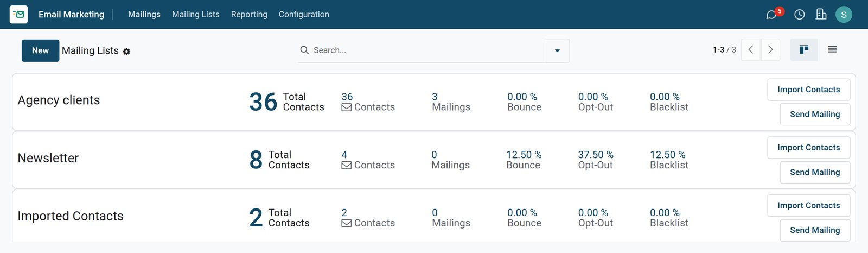This screenshot has height=253, width=868.
Task: Click the 1-3 / 3 pager counter
Action: click(x=724, y=50)
